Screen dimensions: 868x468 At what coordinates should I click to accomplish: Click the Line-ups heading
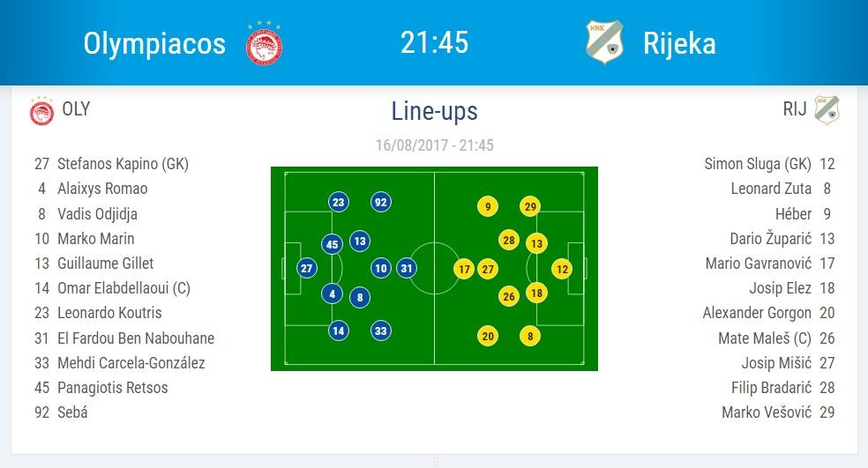434,111
